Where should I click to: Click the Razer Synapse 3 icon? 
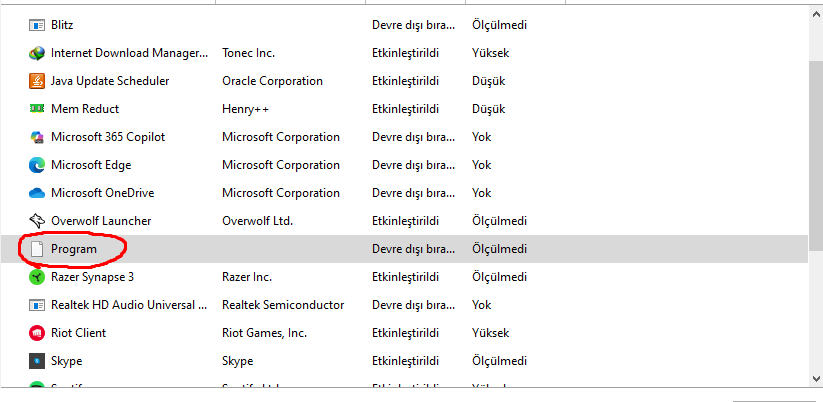37,277
